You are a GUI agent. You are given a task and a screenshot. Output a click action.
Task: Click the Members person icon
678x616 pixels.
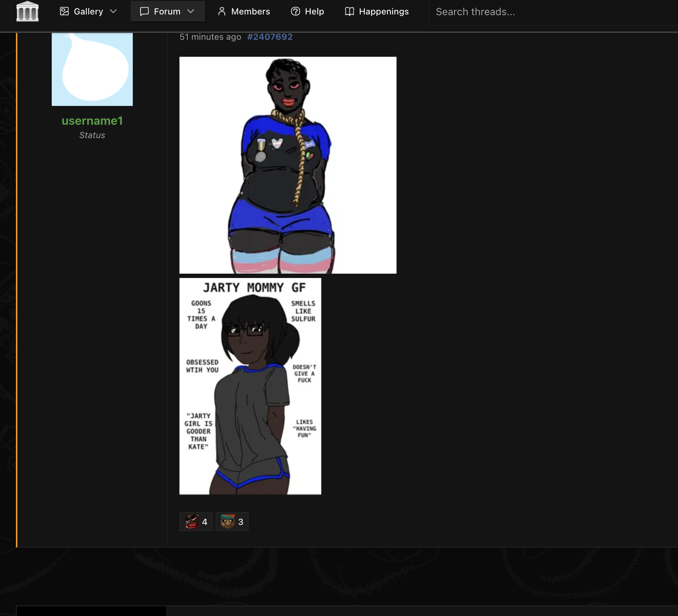[x=222, y=12]
